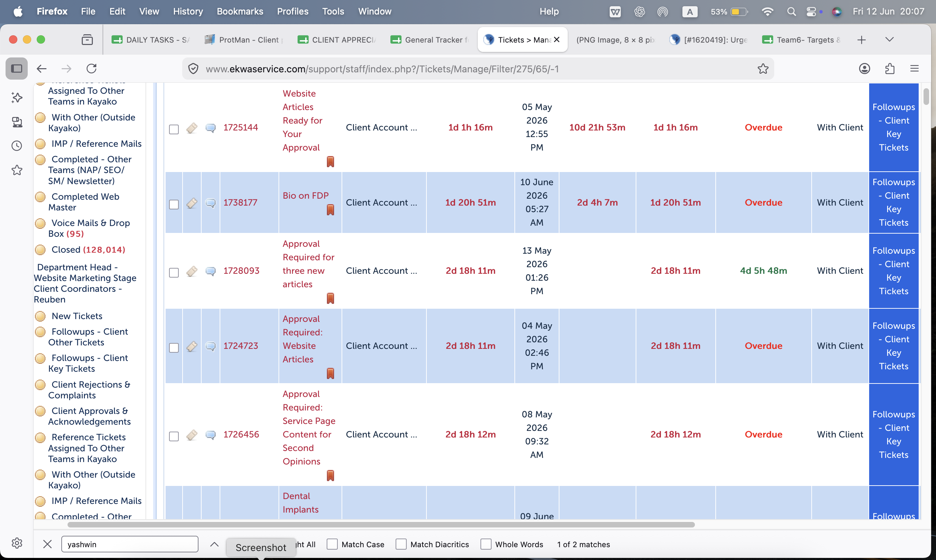Select checkbox for ticket 1724723

(174, 348)
